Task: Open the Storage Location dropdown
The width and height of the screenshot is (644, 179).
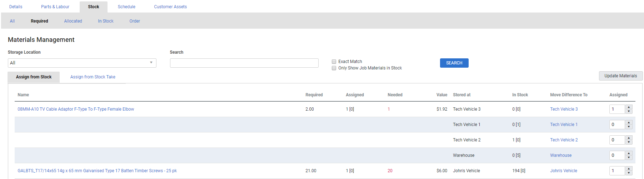Action: pos(82,63)
